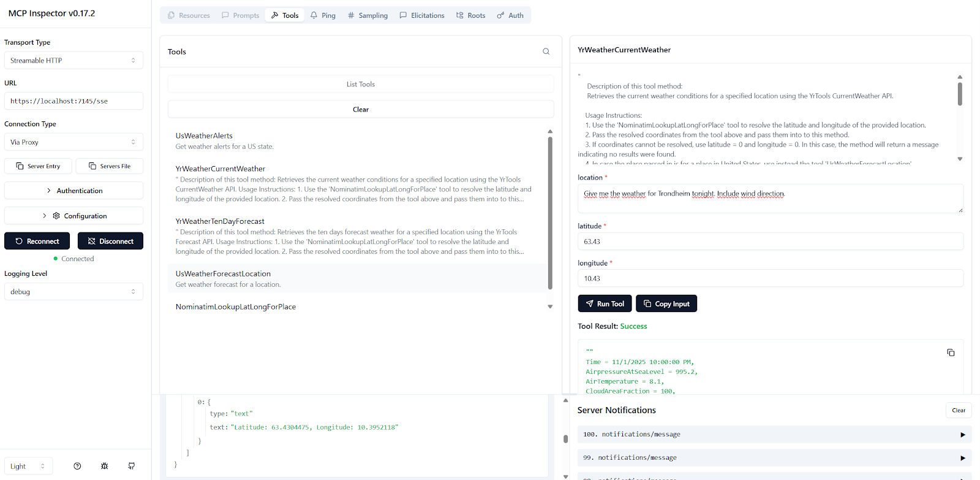The width and height of the screenshot is (980, 480).
Task: Open the Light theme dropdown
Action: point(28,466)
